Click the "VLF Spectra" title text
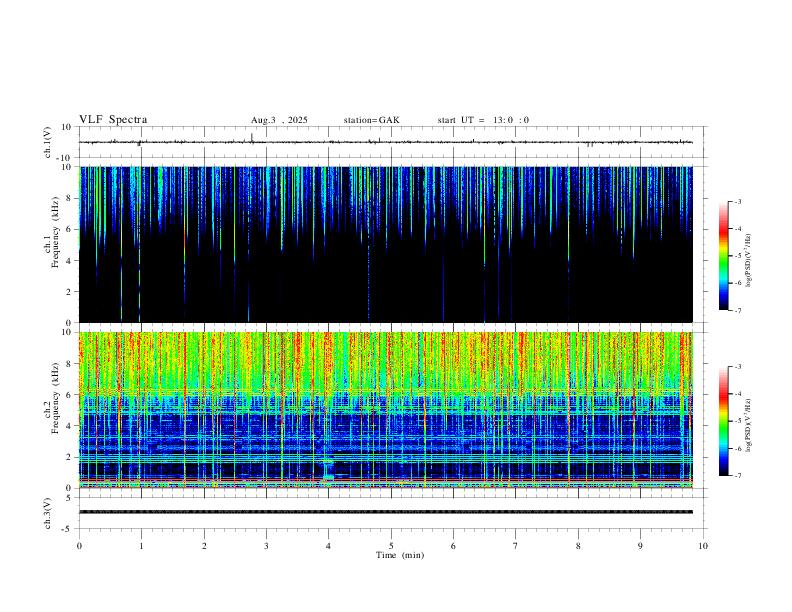 pyautogui.click(x=113, y=120)
